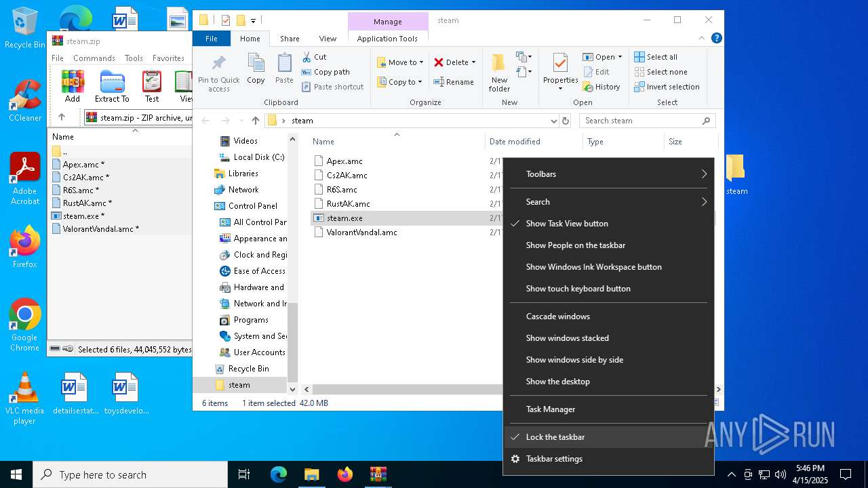Viewport: 868px width, 488px height.
Task: Click History in the Open group
Action: click(x=601, y=87)
